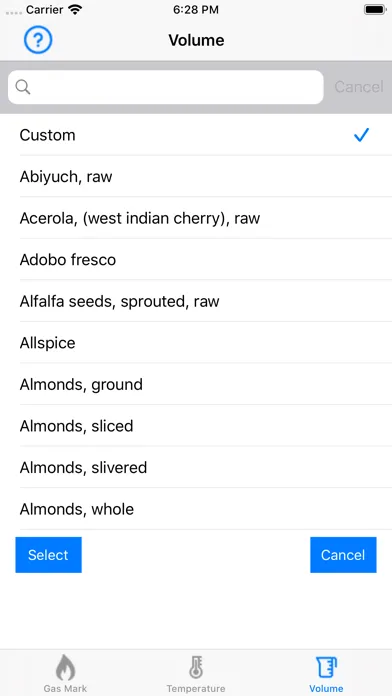The image size is (392, 696).
Task: Choose Acerola, (west indian cherry), raw
Action: pyautogui.click(x=196, y=218)
